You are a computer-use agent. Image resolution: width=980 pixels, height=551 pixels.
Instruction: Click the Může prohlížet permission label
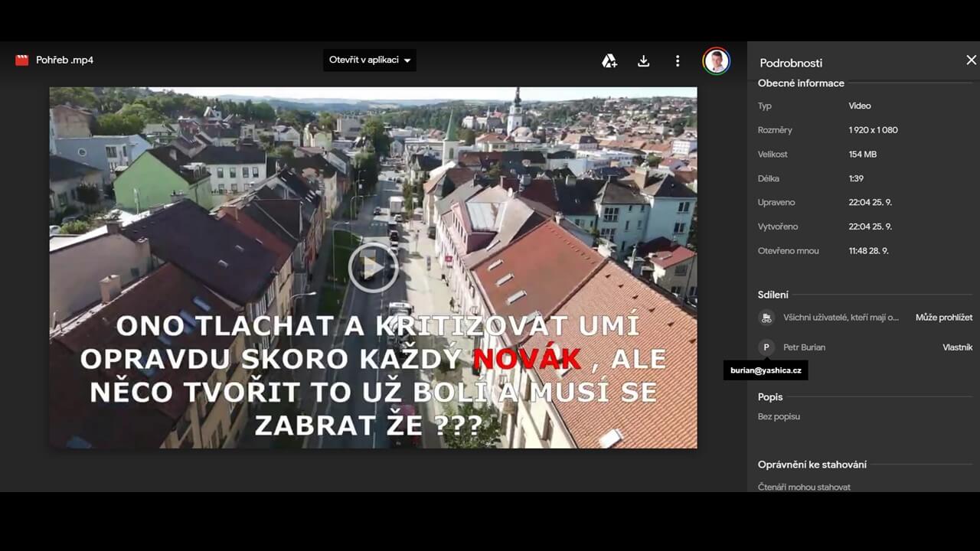coord(943,318)
